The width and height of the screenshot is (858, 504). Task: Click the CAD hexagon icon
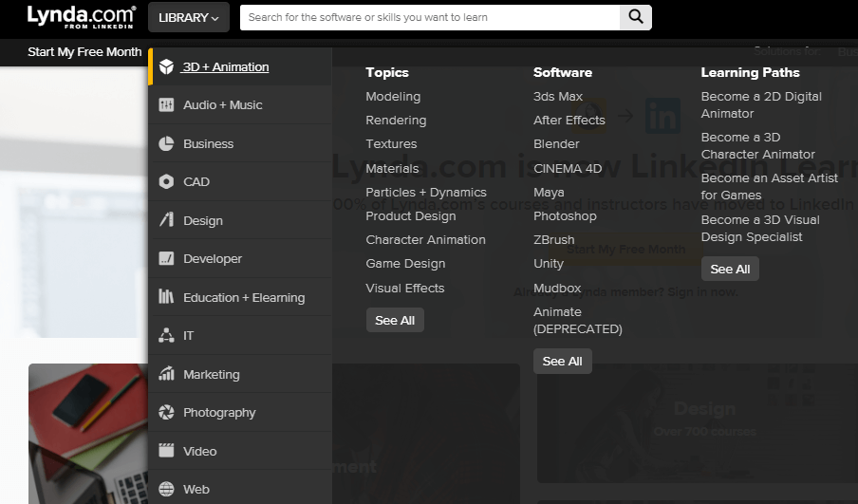pos(166,181)
